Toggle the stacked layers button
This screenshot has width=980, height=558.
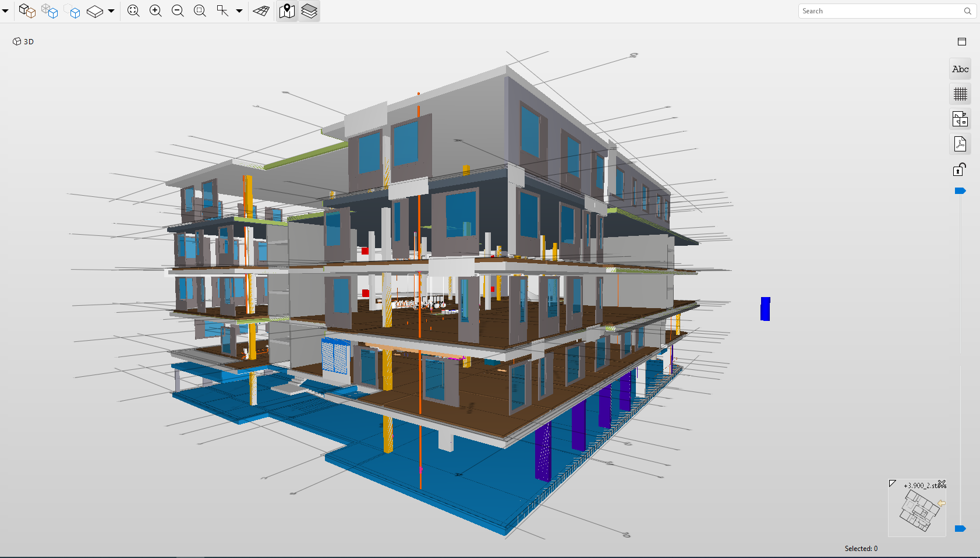[309, 11]
